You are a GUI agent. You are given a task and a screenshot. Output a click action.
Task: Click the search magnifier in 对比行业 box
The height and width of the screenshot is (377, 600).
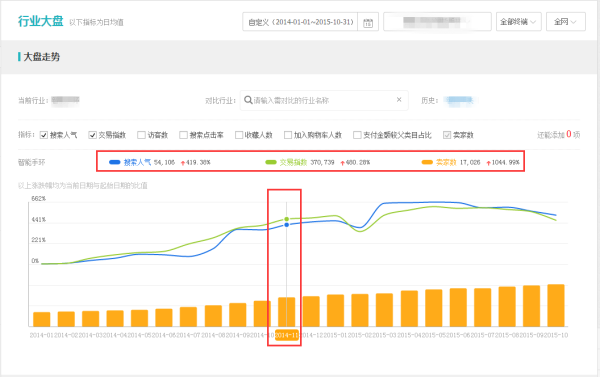[248, 100]
